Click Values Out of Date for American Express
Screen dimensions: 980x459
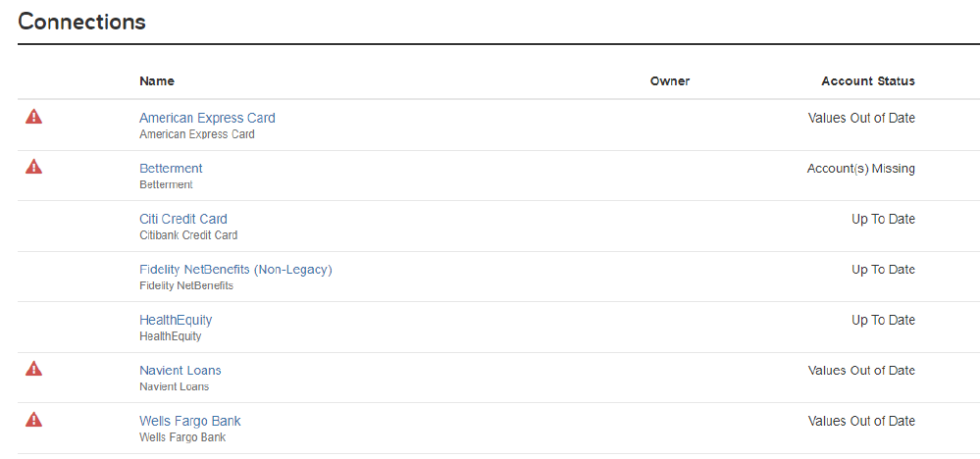tap(861, 118)
